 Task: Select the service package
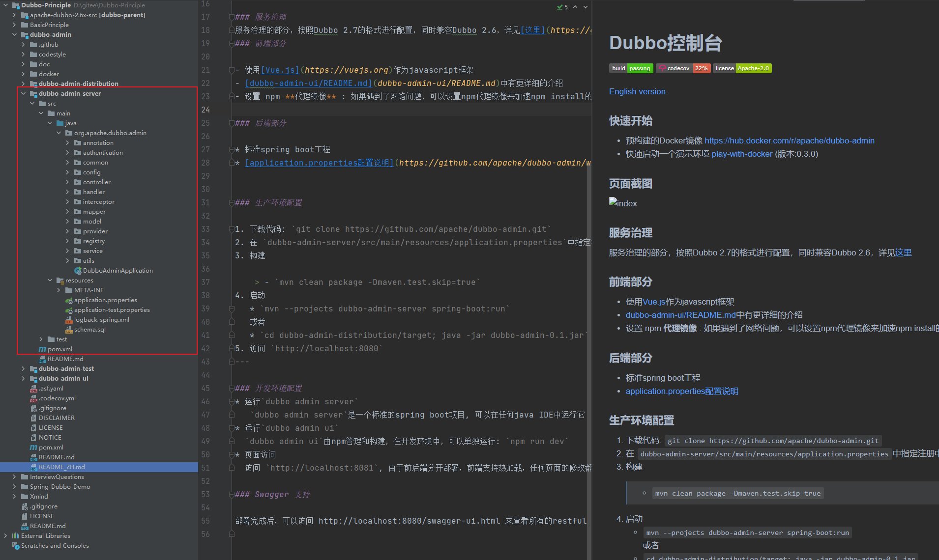point(92,251)
